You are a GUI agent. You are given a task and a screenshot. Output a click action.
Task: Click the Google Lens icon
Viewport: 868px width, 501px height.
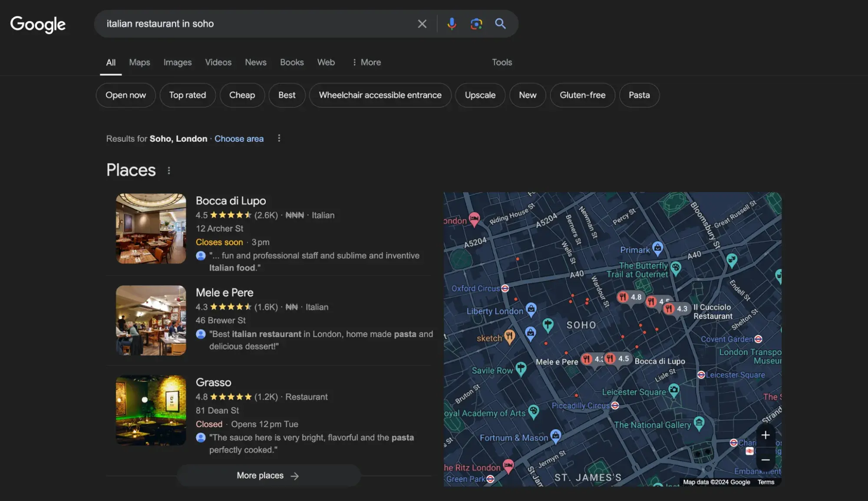[x=476, y=23]
